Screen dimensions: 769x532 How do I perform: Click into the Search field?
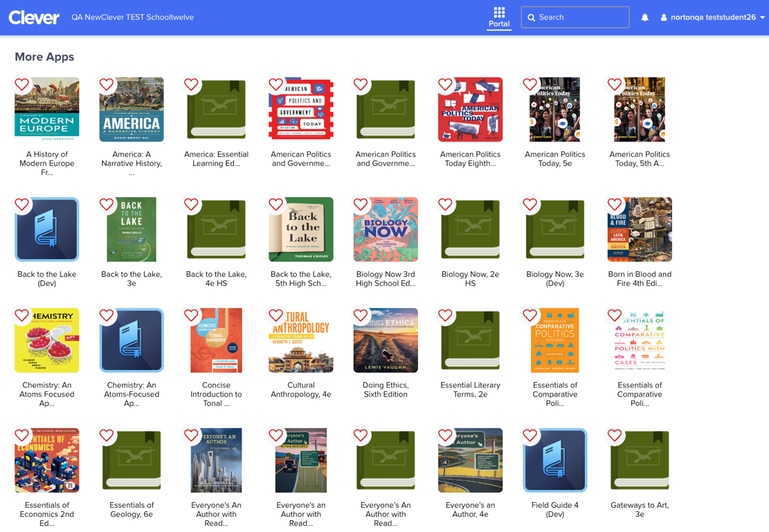[x=575, y=17]
